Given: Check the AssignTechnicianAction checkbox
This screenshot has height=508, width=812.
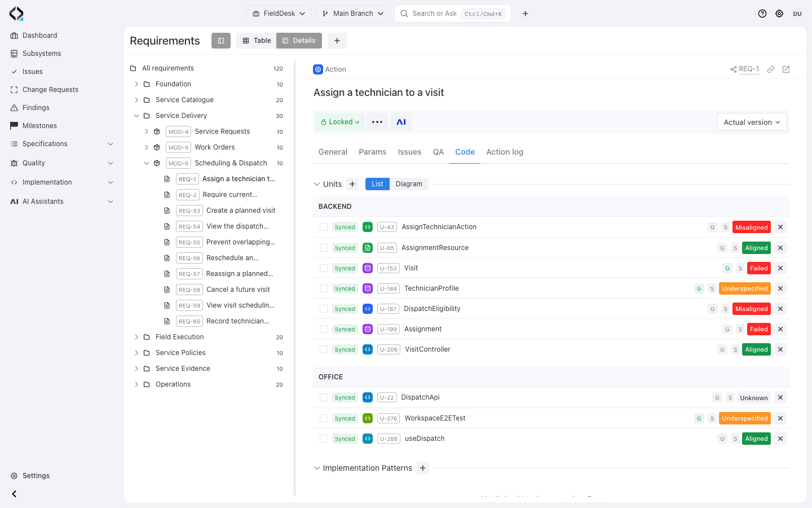Looking at the screenshot, I should pos(324,227).
